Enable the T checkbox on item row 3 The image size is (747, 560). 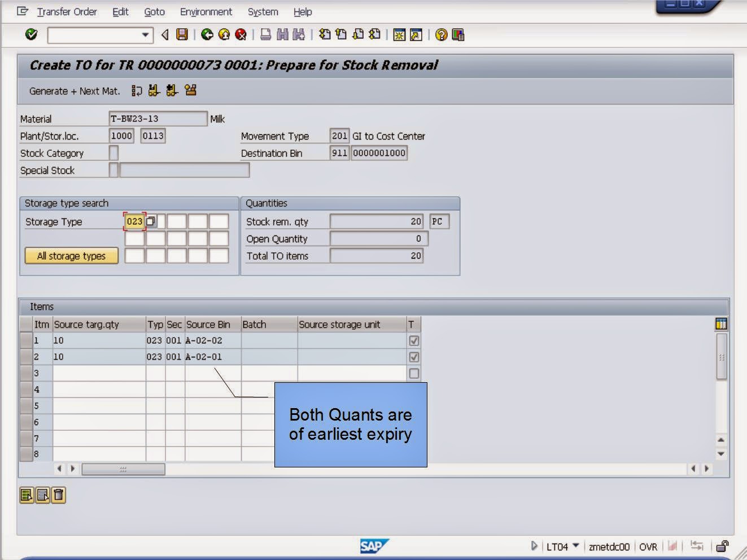tap(414, 373)
